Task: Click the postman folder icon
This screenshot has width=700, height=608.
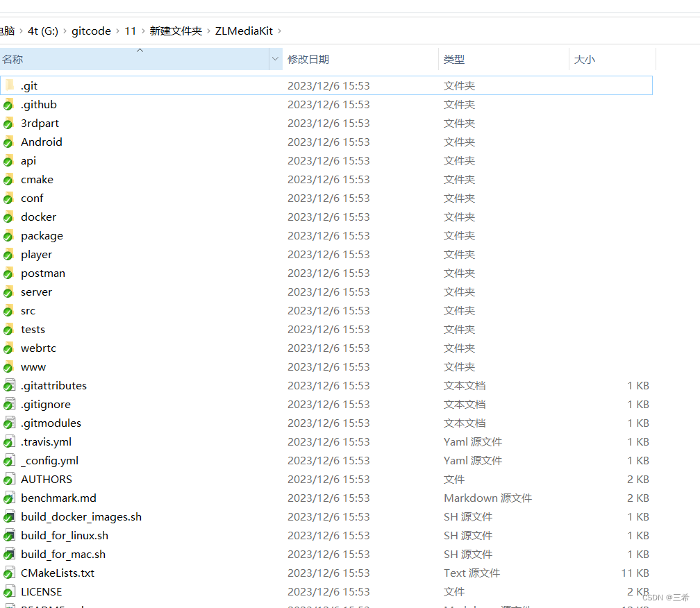Action: (9, 273)
